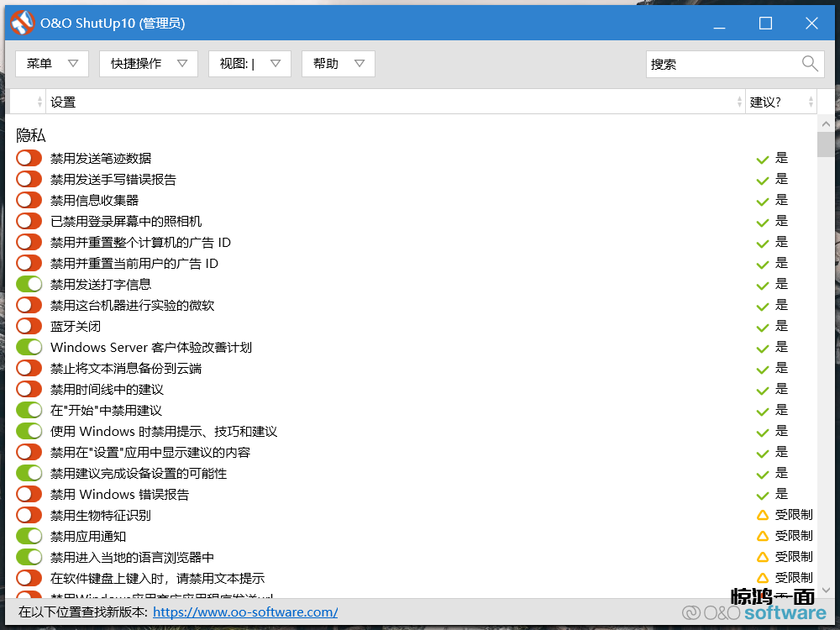Expand the 快捷操作 dropdown

[x=148, y=64]
